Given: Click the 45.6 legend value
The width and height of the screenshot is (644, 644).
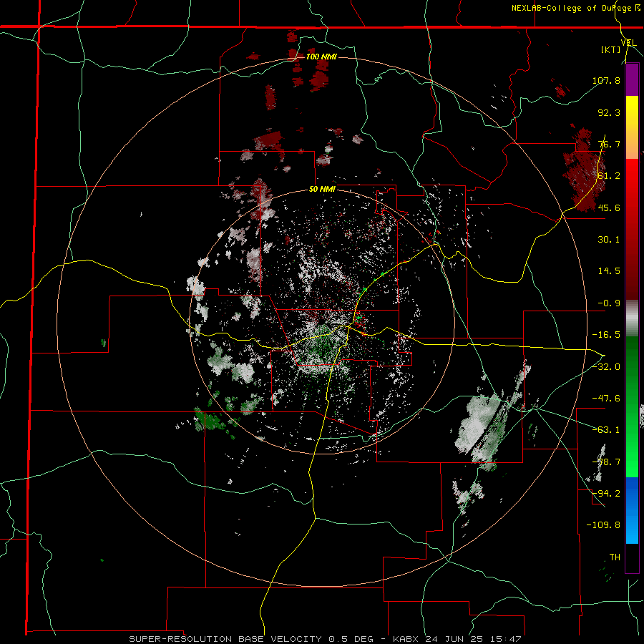Looking at the screenshot, I should (609, 208).
